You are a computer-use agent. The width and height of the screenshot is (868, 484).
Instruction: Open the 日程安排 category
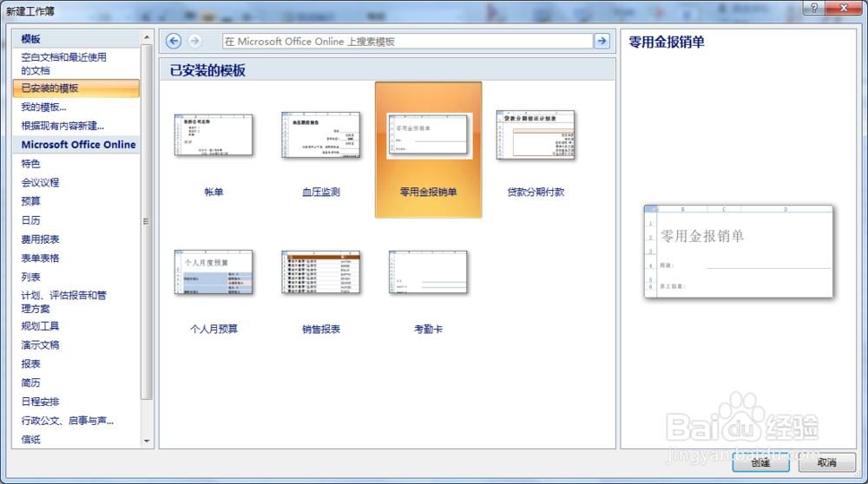[40, 401]
